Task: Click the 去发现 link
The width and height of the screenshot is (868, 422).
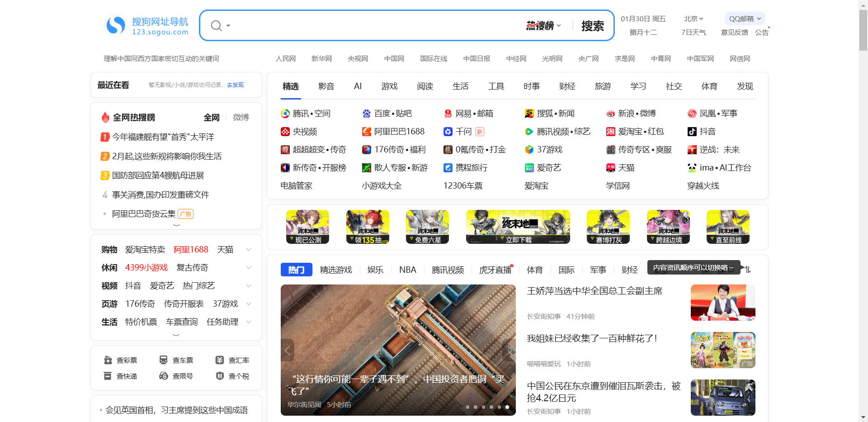Action: coord(235,85)
